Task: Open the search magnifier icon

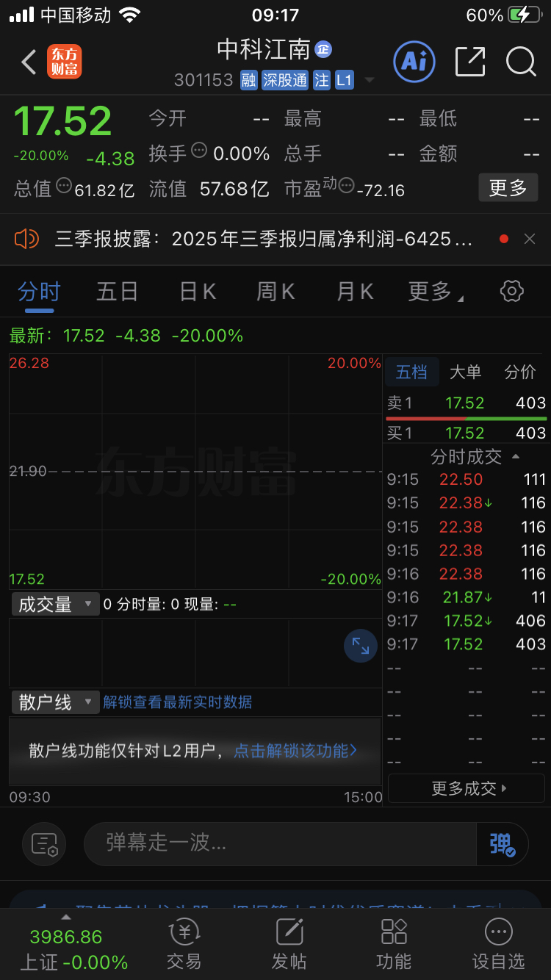Action: (521, 62)
